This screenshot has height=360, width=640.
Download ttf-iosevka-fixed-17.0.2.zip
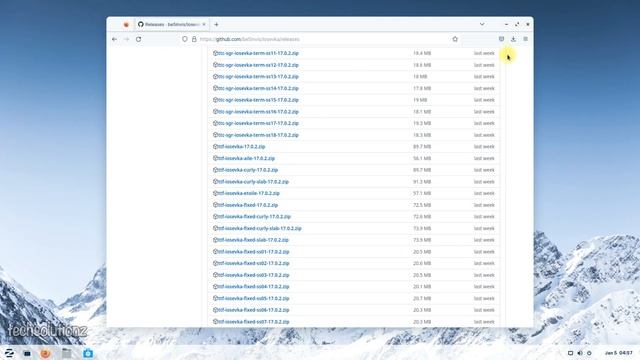coord(248,205)
